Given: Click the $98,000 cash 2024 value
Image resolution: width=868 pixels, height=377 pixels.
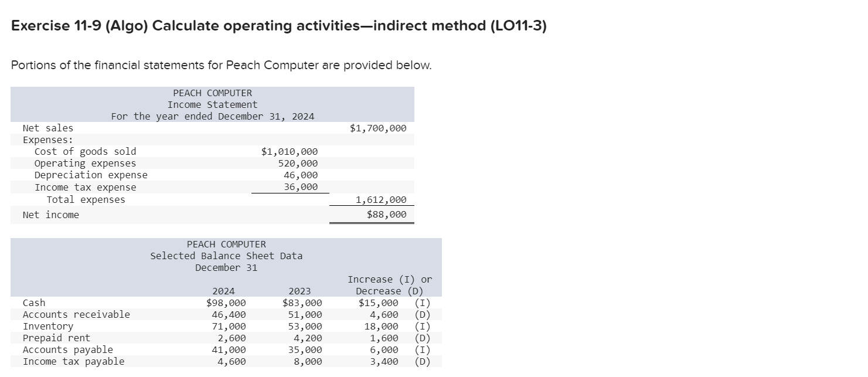Looking at the screenshot, I should [x=226, y=303].
